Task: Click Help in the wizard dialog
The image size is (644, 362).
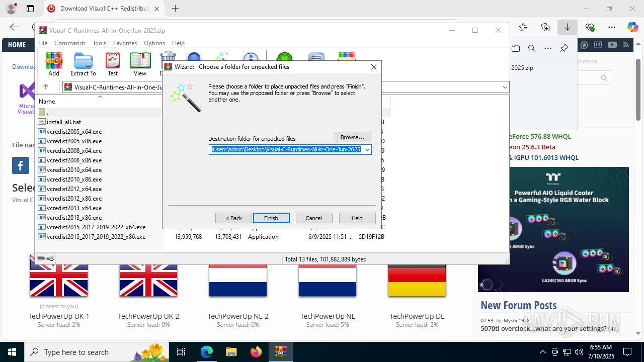Action: [x=357, y=218]
